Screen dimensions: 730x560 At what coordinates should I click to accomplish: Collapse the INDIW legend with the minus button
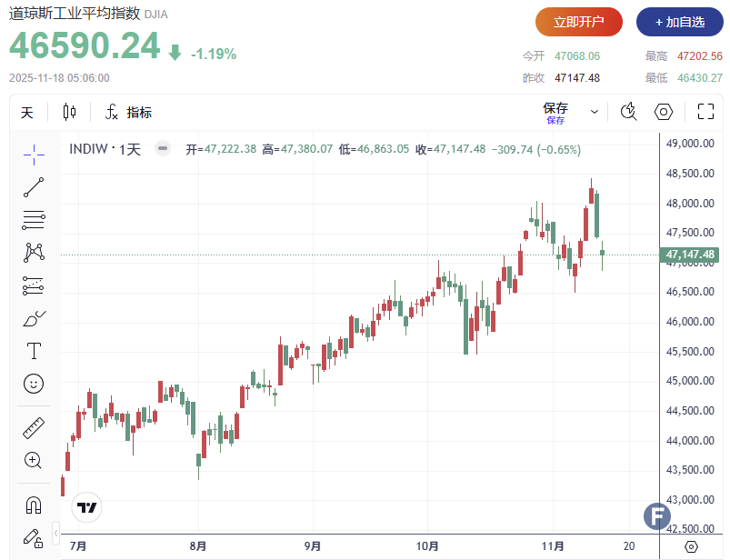coord(162,149)
